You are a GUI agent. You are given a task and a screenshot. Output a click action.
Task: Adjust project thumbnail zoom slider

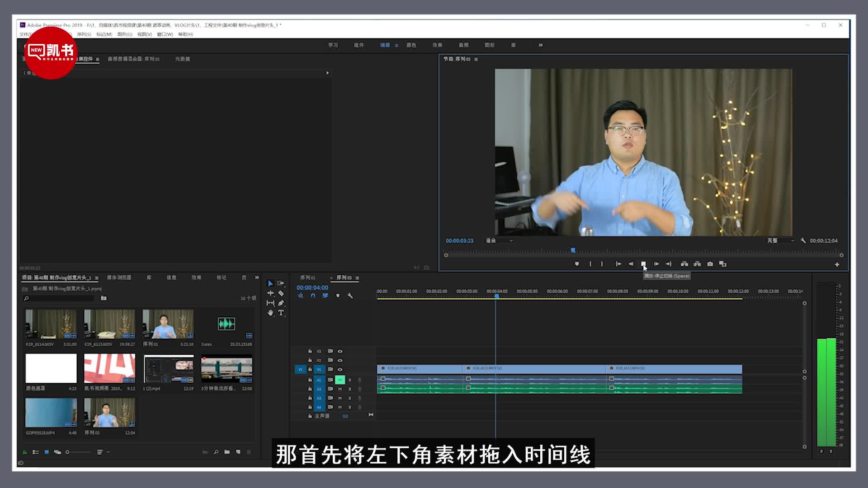78,452
